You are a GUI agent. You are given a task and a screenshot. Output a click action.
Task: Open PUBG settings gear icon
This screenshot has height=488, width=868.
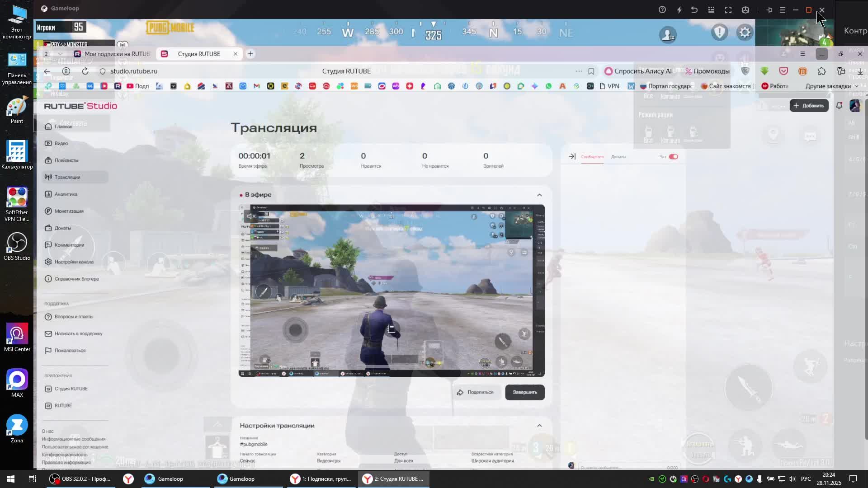(x=745, y=33)
